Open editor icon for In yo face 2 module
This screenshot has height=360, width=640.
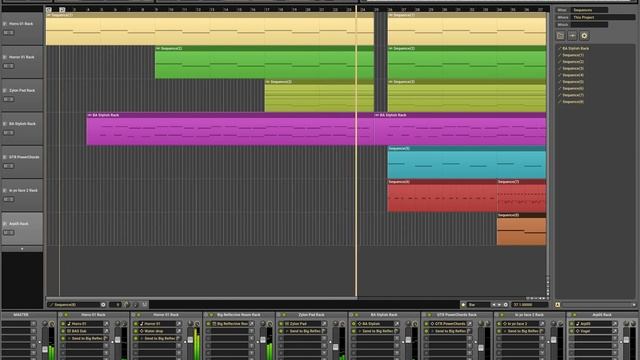[x=542, y=324]
